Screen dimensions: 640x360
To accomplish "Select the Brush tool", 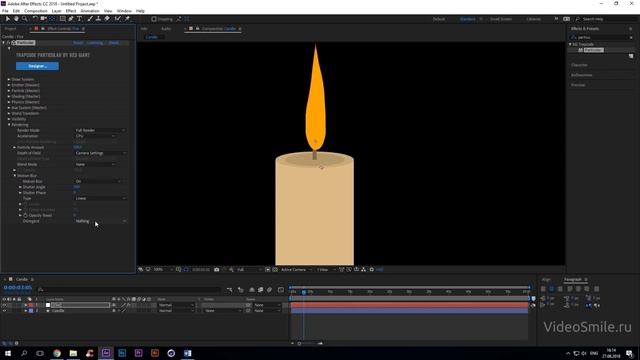I will pyautogui.click(x=90, y=19).
